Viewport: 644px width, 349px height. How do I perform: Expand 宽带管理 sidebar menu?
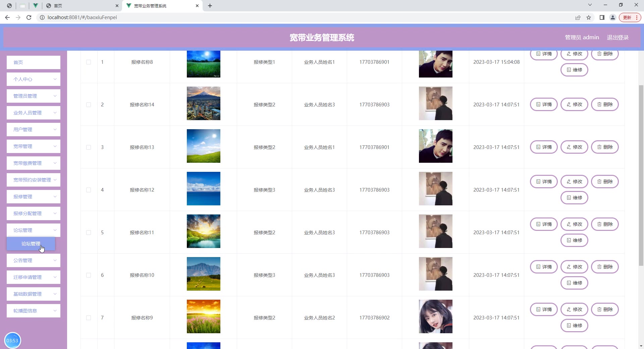point(34,146)
